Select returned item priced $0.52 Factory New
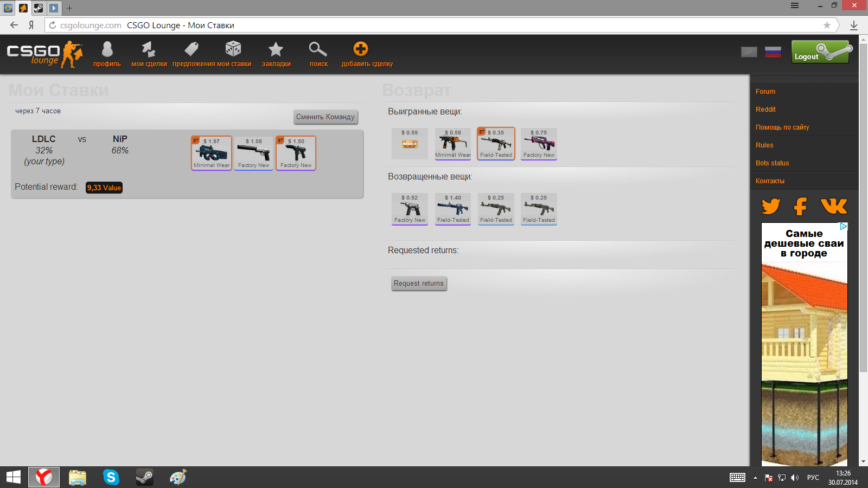 coord(410,209)
